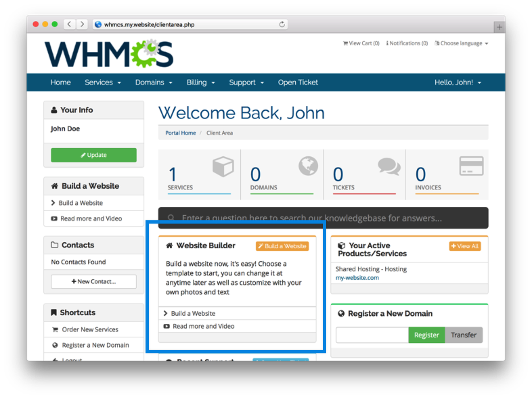Open Register a New Domain shortcut
Image resolution: width=532 pixels, height=399 pixels.
click(95, 345)
